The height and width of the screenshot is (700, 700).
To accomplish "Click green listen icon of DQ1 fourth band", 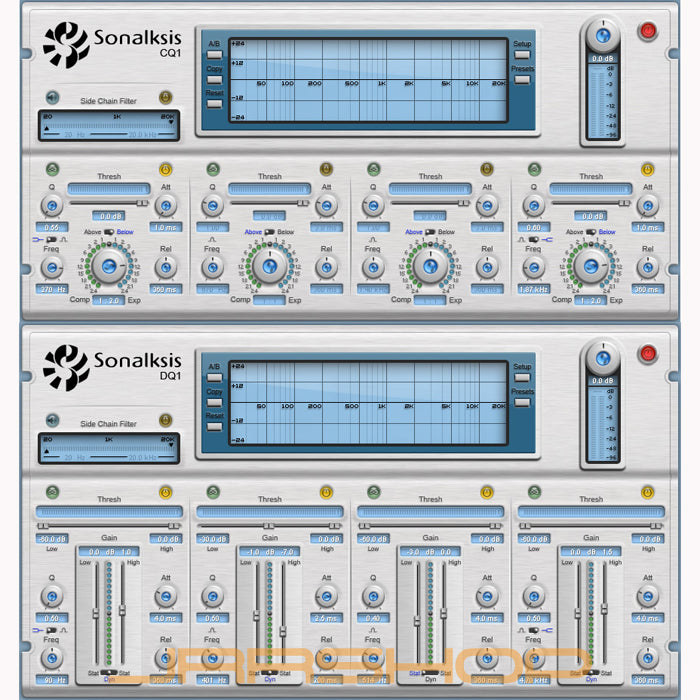I will pos(534,492).
